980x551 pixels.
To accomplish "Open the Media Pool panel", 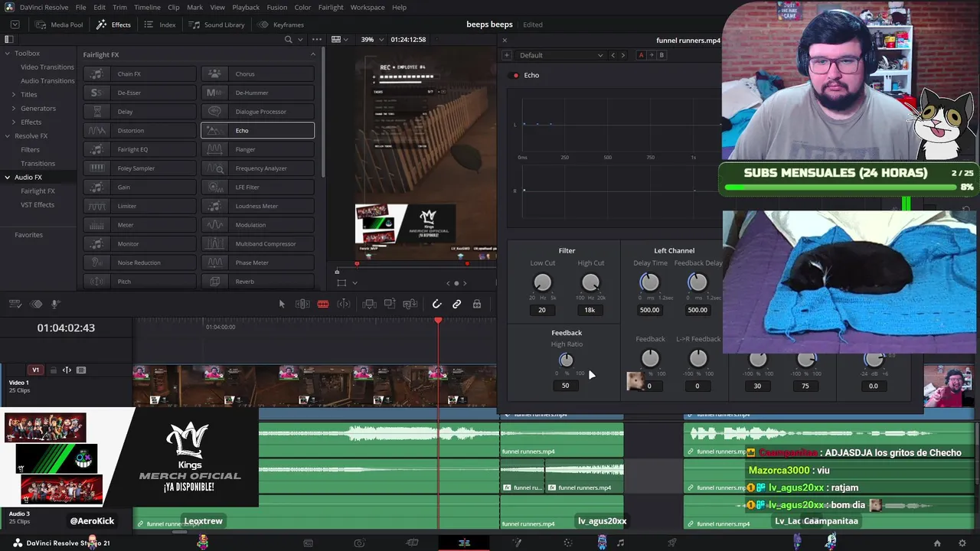I will (59, 24).
